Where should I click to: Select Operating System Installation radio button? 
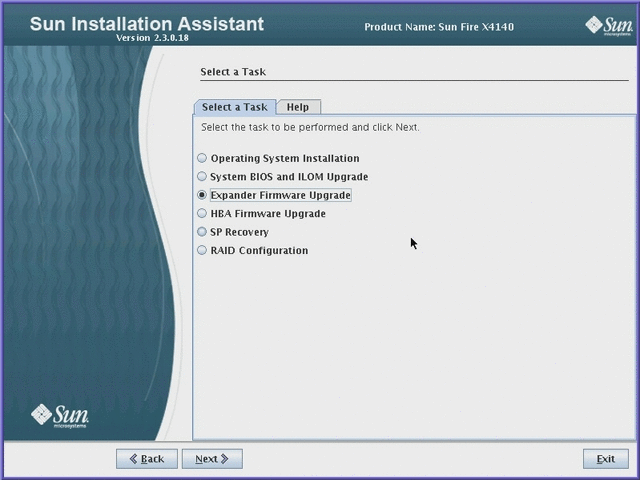click(202, 158)
